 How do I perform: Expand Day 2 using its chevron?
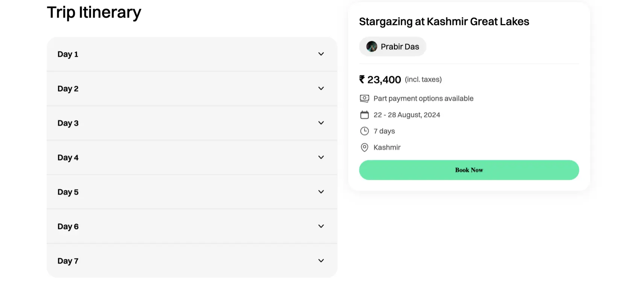pos(321,88)
